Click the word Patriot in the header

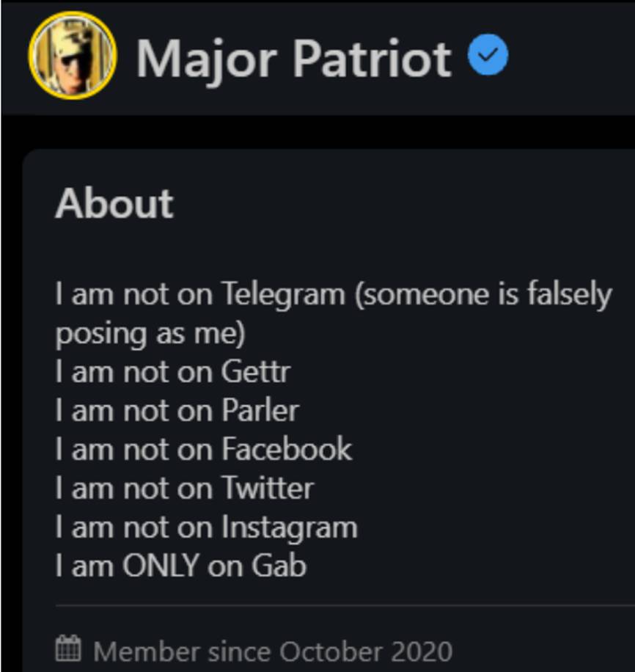[x=372, y=57]
